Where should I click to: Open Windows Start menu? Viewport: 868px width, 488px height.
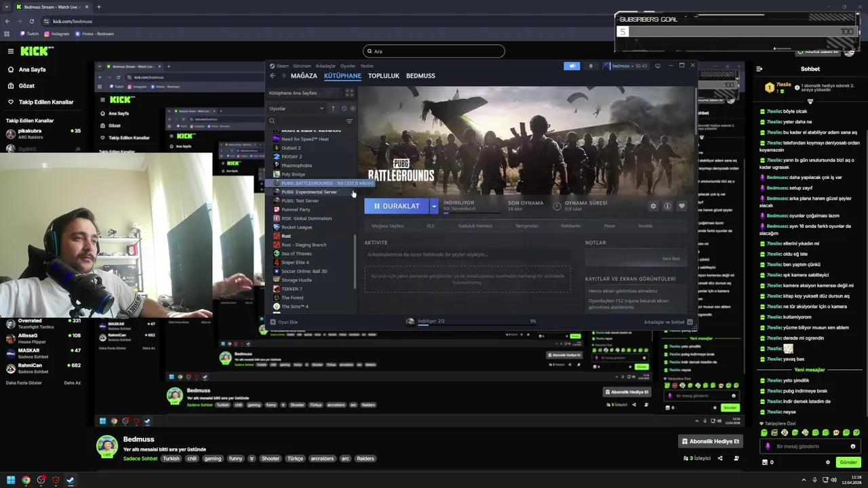point(10,480)
